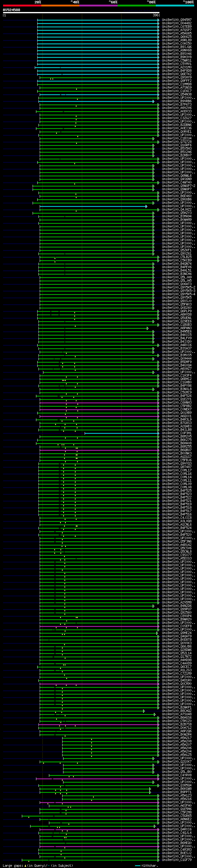Click the UniRef100_B6HEQ0 entry
This screenshot has width=197, height=868.
point(177,843)
